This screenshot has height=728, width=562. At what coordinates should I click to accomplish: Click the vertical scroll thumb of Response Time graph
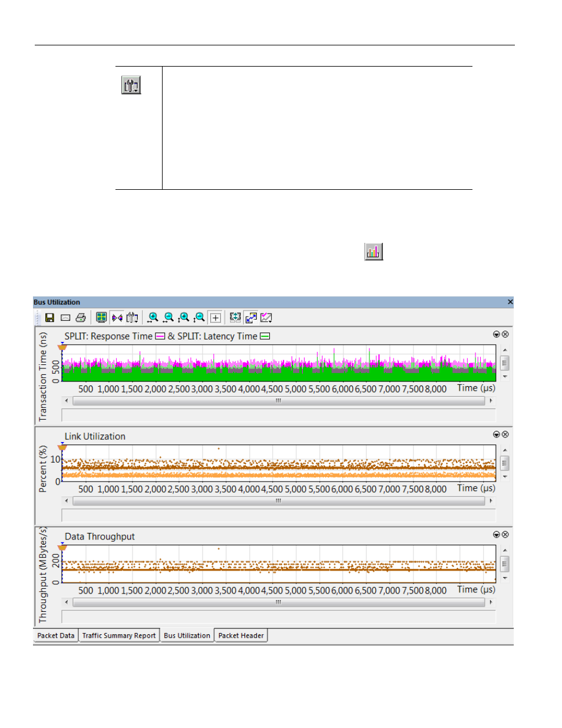pyautogui.click(x=505, y=363)
